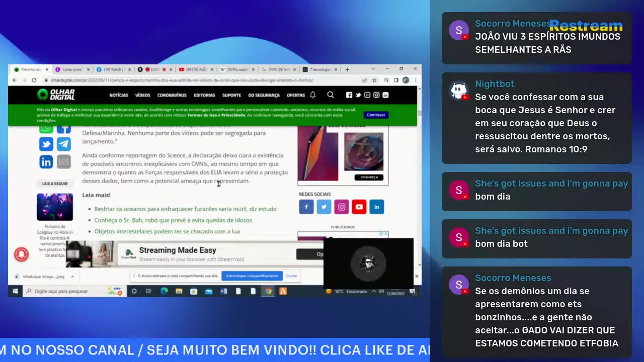The height and width of the screenshot is (362, 644).
Task: Switch to the 'OVNIs' Wikipedia tab
Action: click(x=237, y=69)
